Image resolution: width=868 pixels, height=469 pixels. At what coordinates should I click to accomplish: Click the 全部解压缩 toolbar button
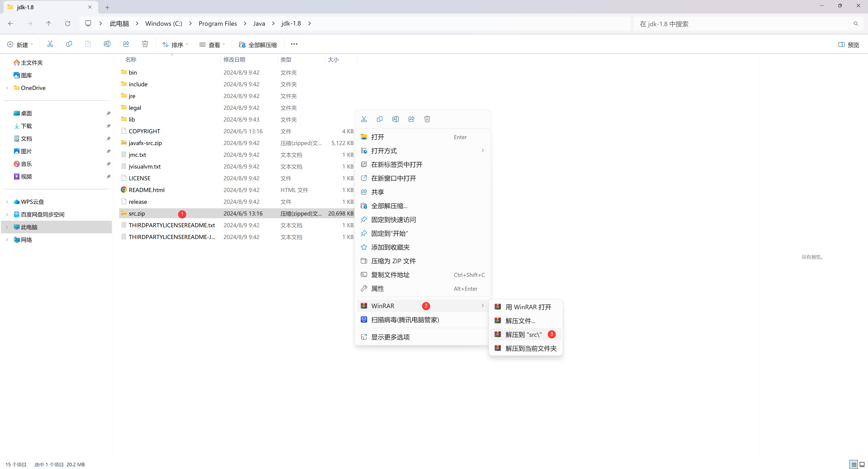tap(258, 45)
